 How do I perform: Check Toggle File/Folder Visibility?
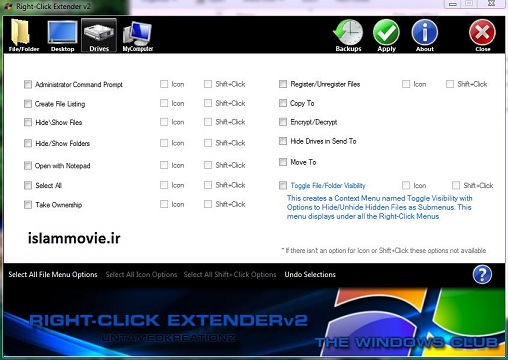pos(283,185)
